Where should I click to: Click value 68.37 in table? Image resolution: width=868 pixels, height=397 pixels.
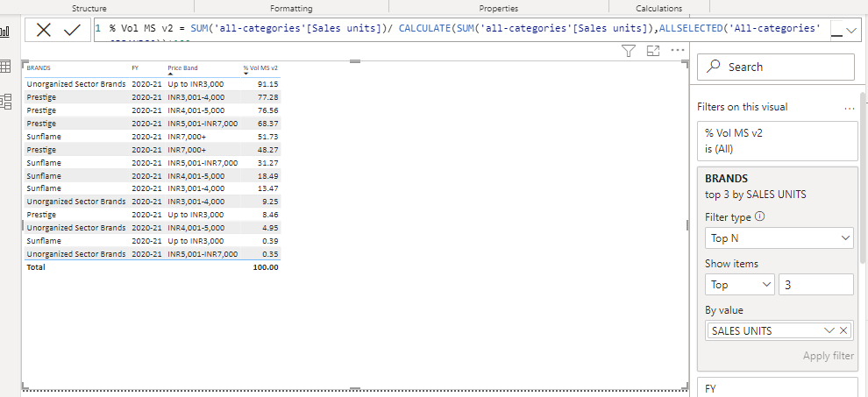[x=268, y=124]
